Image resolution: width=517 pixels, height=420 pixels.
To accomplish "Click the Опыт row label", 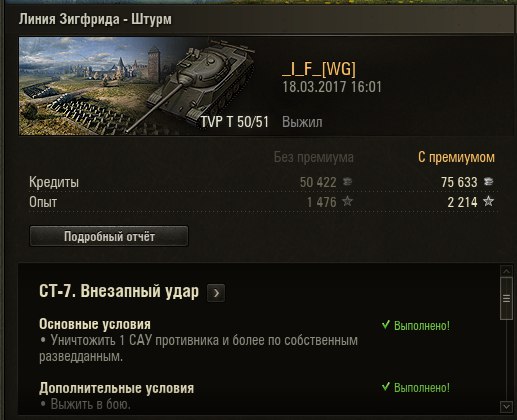I will point(43,202).
